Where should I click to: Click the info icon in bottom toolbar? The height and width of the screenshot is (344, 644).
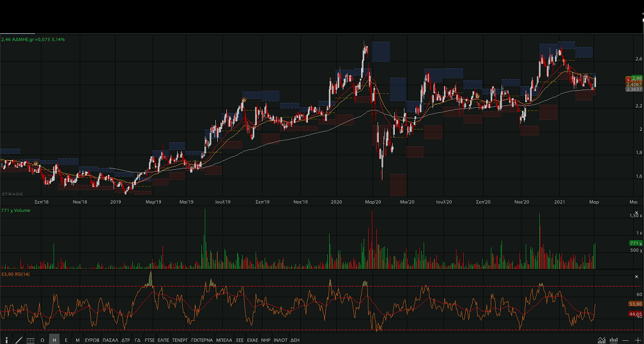[x=7, y=340]
